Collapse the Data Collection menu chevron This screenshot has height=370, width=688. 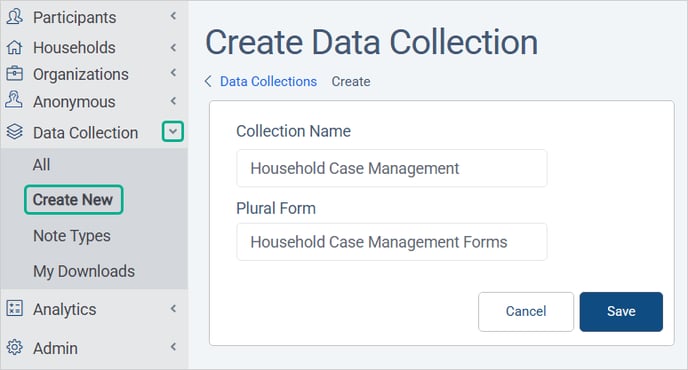[173, 131]
